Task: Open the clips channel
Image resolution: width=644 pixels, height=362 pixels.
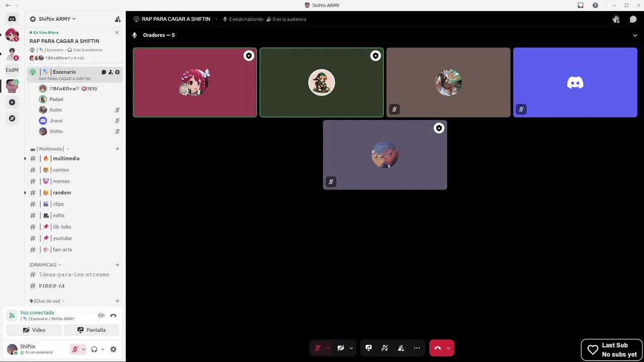Action: click(74, 204)
